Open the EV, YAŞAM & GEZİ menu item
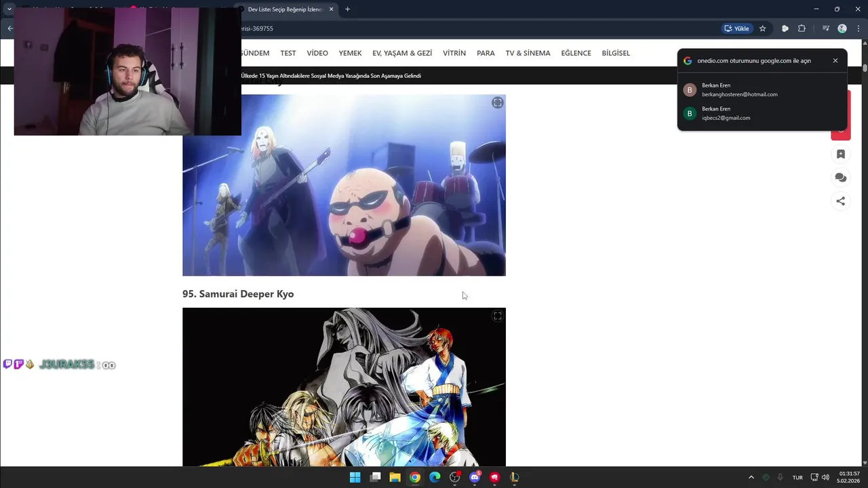The image size is (868, 488). click(402, 53)
